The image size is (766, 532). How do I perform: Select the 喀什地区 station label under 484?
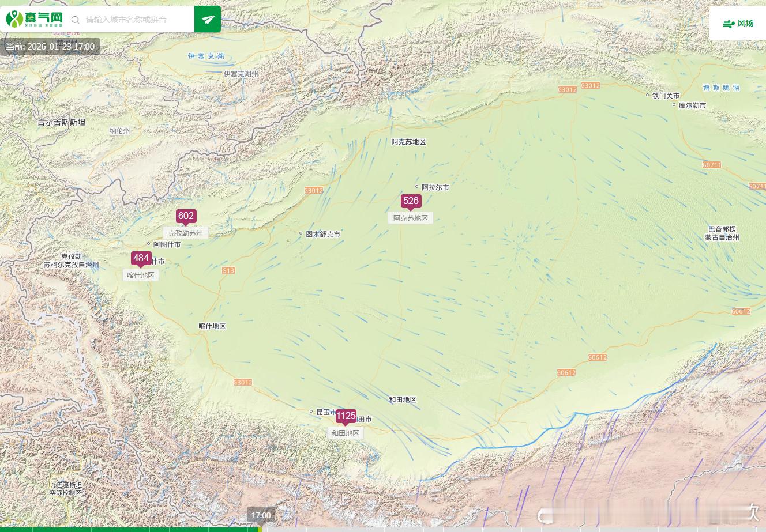141,275
